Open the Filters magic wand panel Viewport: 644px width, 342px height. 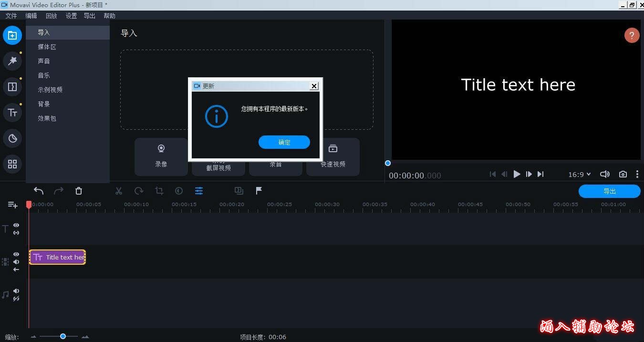pos(12,61)
